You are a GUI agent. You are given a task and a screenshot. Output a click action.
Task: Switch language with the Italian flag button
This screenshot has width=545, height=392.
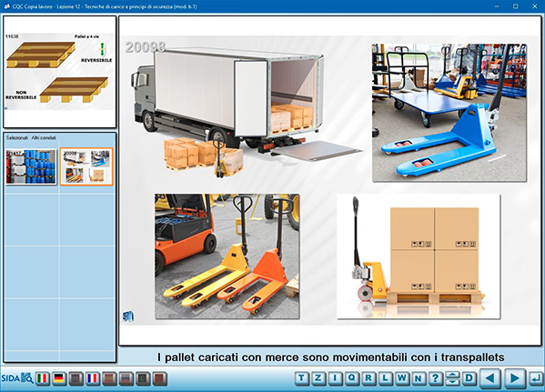coord(43,378)
